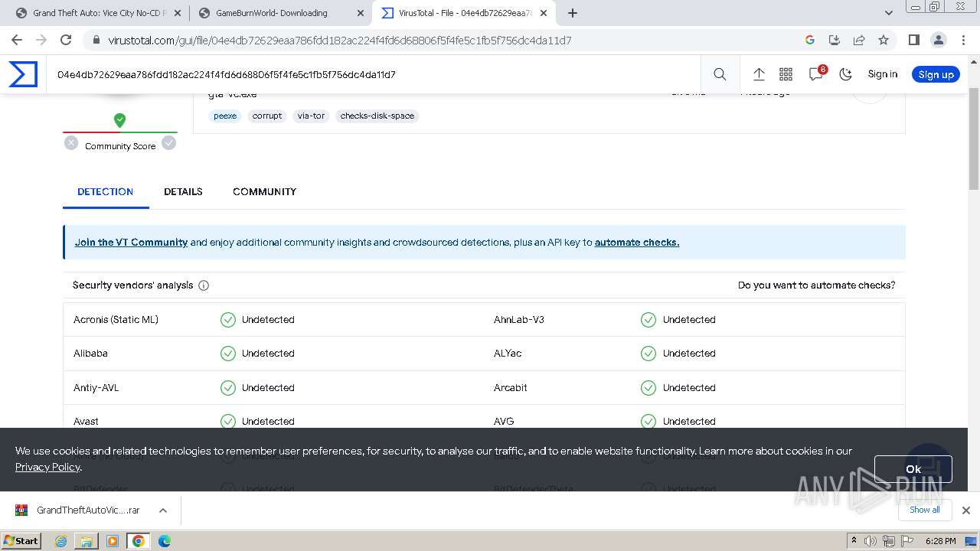
Task: Click the volume speaker tray icon
Action: pyautogui.click(x=870, y=541)
